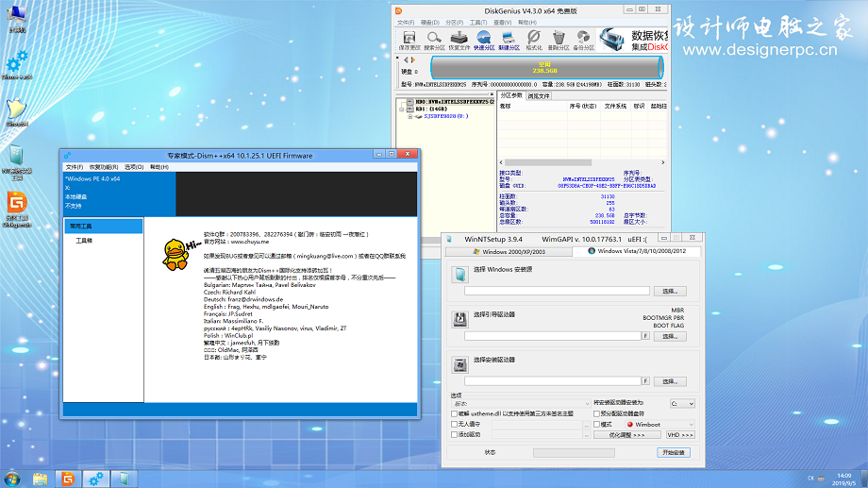Switch to Windows 2000/XP/2003 tab in WinNTSetup

pos(509,251)
